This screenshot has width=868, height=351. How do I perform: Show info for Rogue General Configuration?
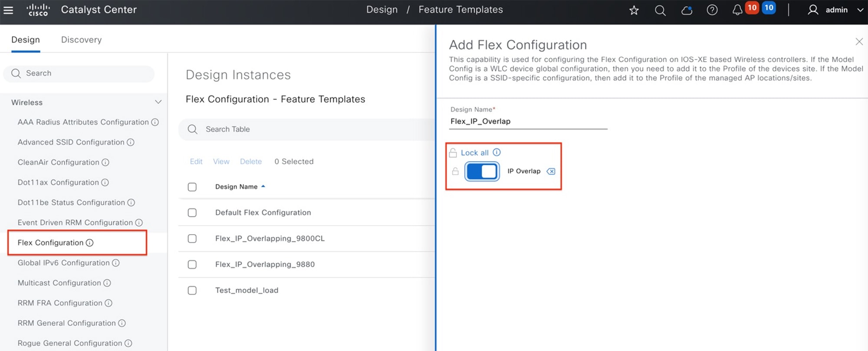128,343
